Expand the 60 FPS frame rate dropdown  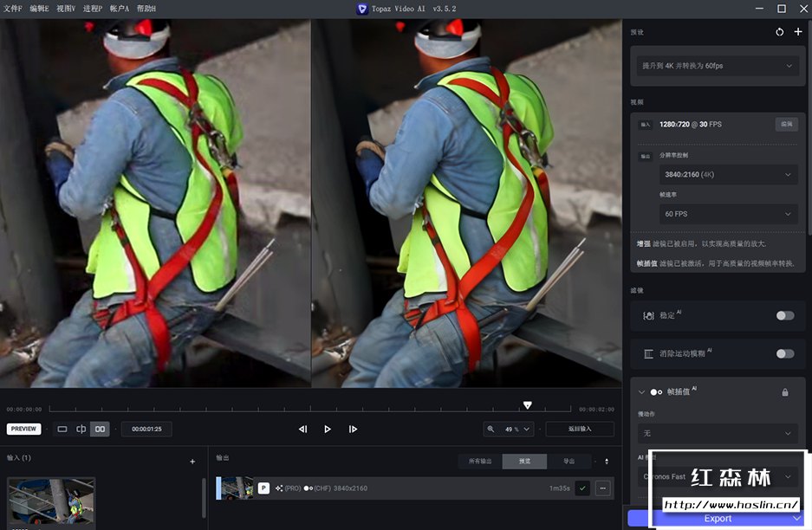(x=728, y=213)
